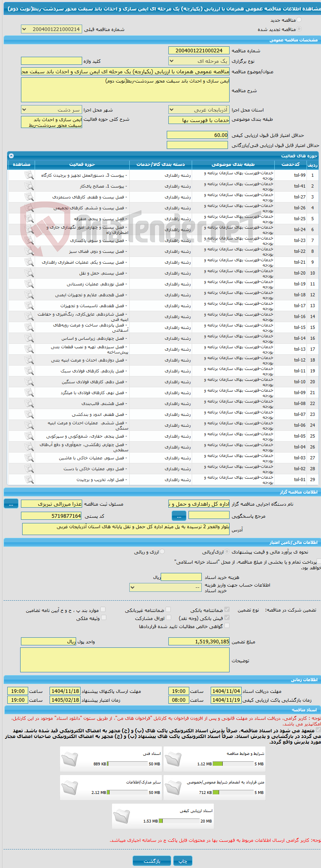The height and width of the screenshot is (868, 321).
Task: Toggle وثیقه ملکی checkbox
Action: point(103,618)
